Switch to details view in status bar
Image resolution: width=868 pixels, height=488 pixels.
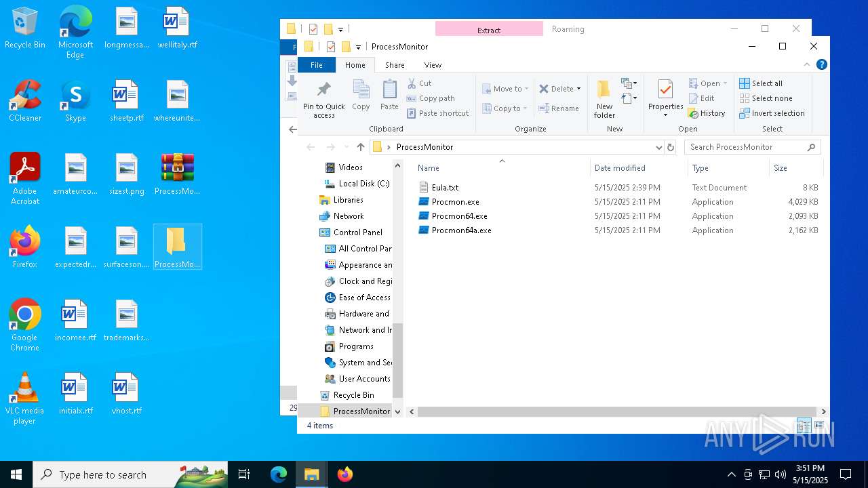pos(804,426)
